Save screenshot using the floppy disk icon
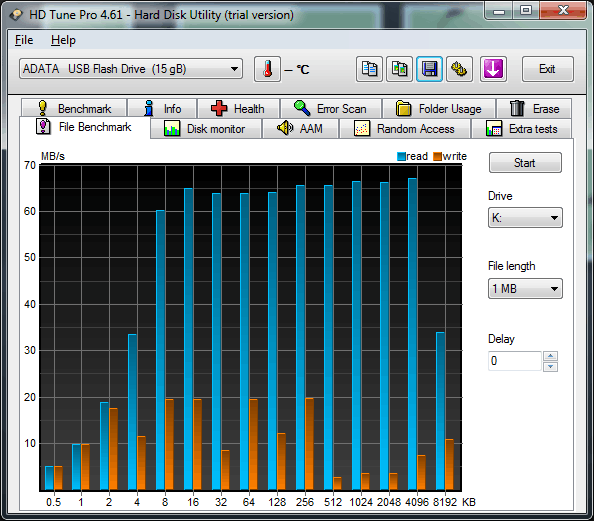This screenshot has height=521, width=594. click(x=429, y=69)
